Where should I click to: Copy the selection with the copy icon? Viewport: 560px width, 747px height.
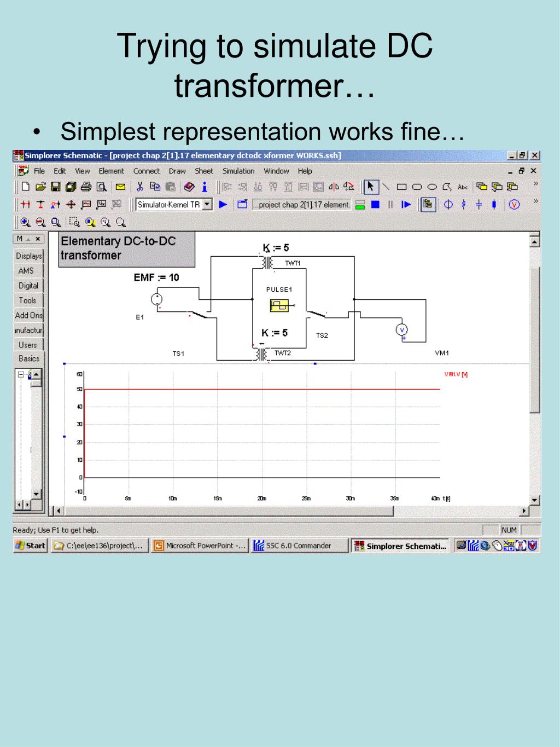click(155, 187)
